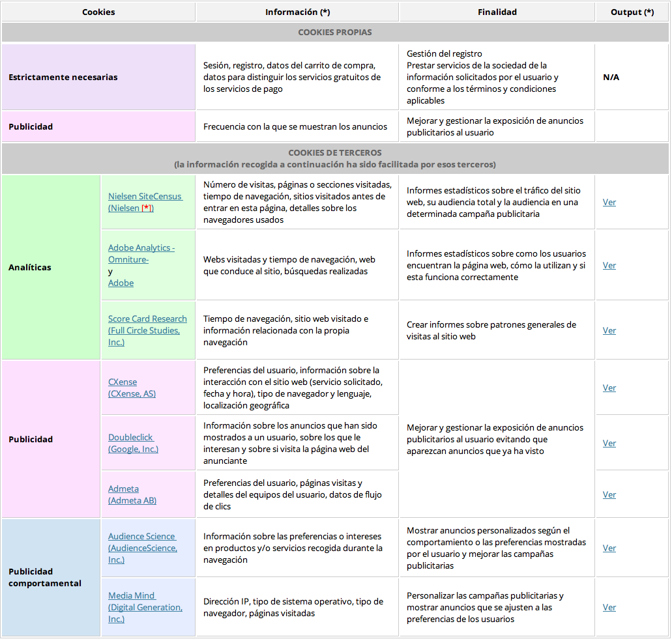
Task: Click Ver in the Admeta row
Action: coord(609,494)
